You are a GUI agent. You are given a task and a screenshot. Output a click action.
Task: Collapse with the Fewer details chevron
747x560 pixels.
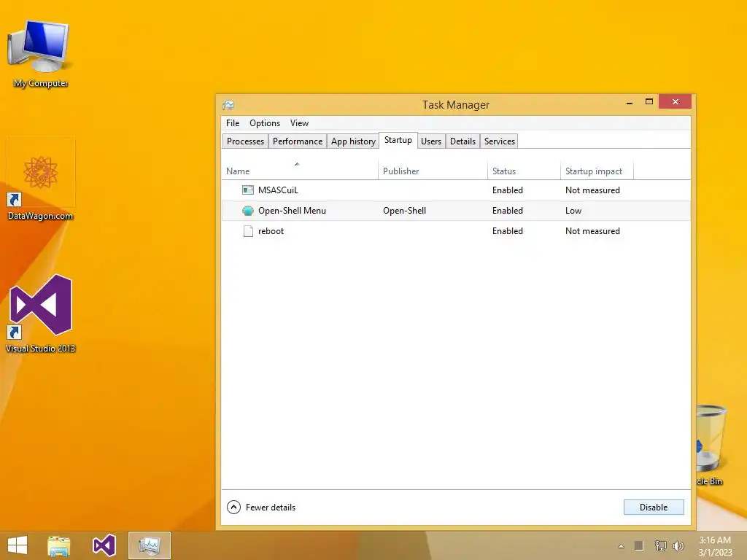point(233,507)
